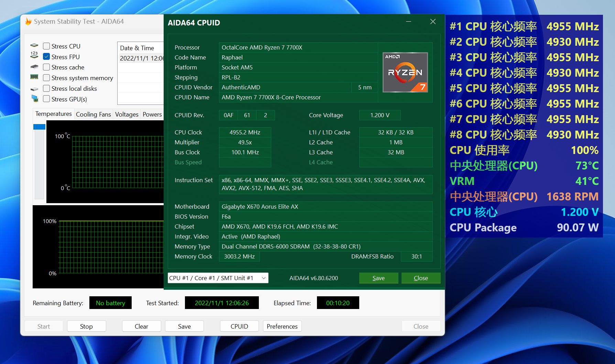This screenshot has width=615, height=364.
Task: Enable the Stress CPU checkbox
Action: tap(46, 46)
